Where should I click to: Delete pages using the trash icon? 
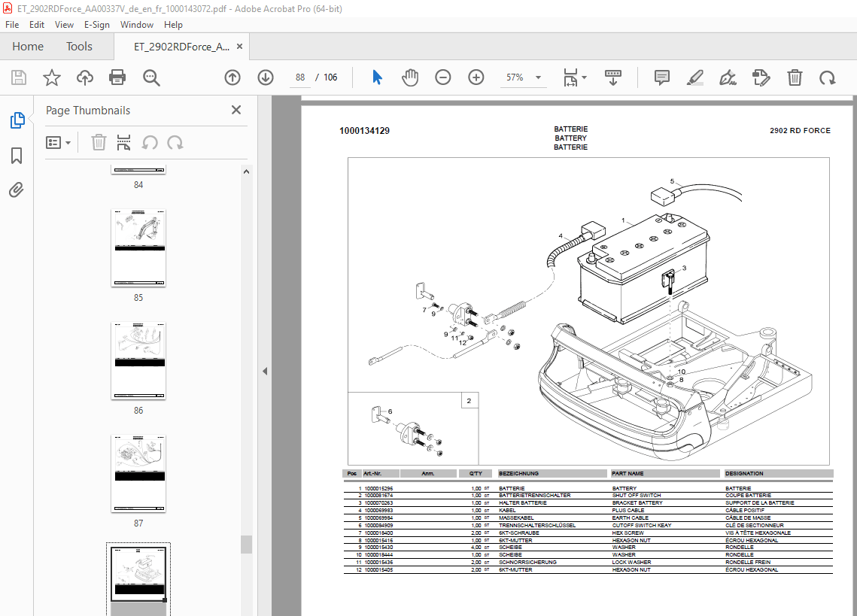click(x=794, y=77)
